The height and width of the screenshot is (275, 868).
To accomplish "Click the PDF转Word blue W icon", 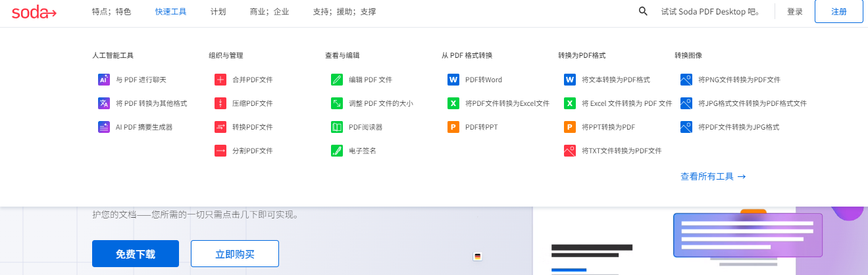I will (453, 80).
